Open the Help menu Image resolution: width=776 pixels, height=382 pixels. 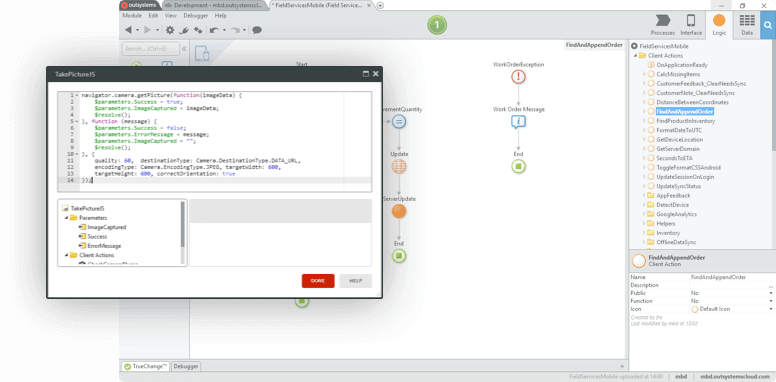pos(221,15)
